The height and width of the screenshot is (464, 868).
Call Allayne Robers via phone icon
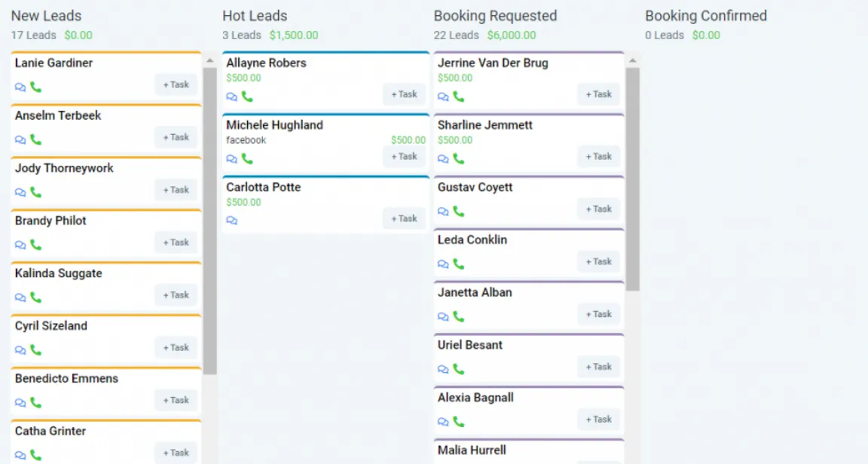[x=247, y=96]
